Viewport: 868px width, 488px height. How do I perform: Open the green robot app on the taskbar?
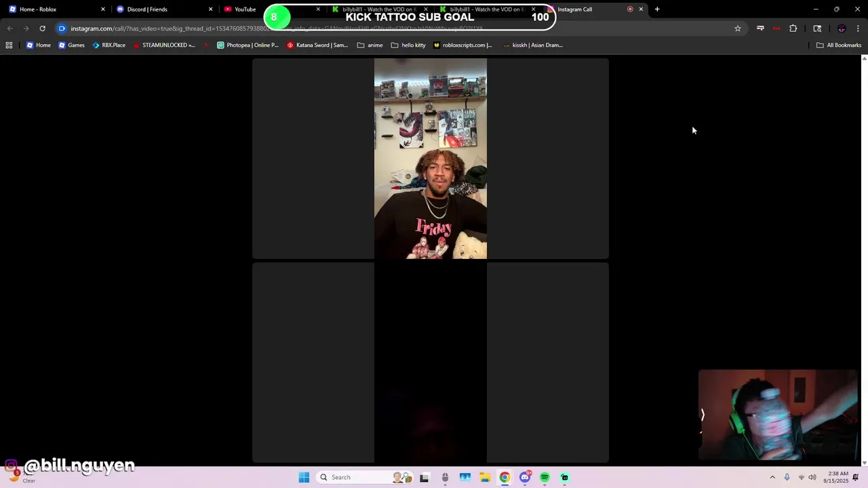tap(565, 477)
